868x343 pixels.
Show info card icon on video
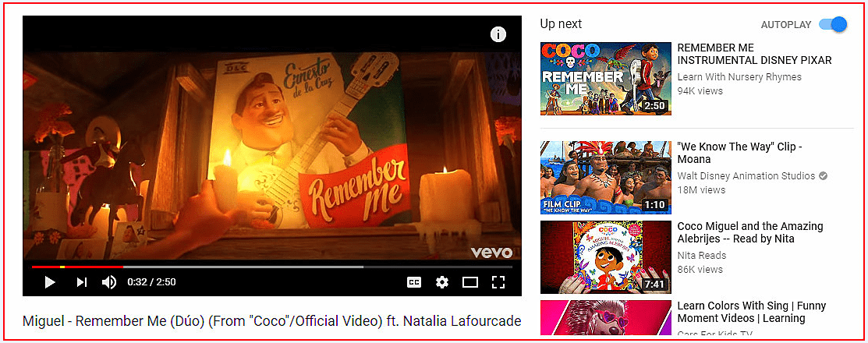coord(498,34)
